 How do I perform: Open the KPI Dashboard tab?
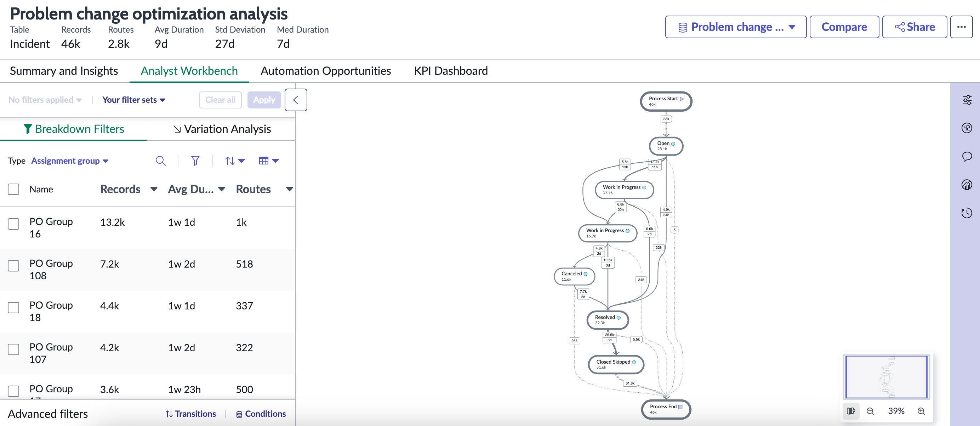click(450, 71)
